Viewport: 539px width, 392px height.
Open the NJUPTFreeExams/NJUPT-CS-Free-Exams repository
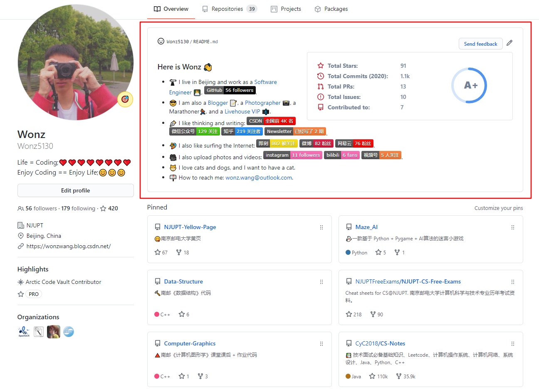(x=408, y=281)
